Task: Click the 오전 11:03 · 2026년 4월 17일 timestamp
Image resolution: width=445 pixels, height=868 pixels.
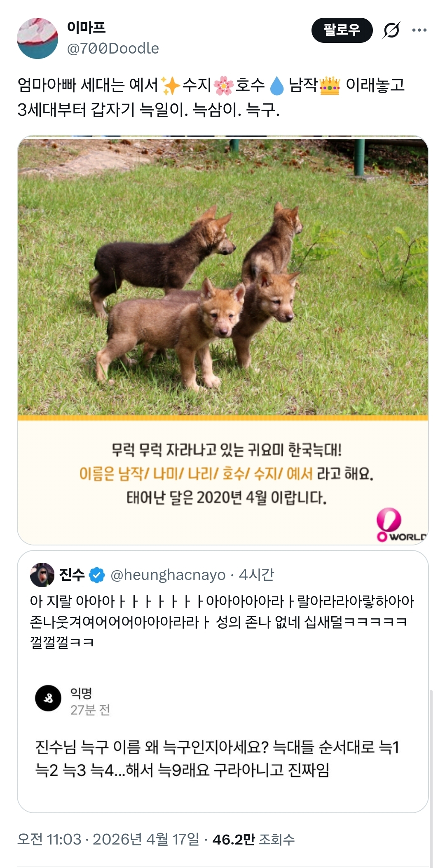Action: [x=108, y=839]
